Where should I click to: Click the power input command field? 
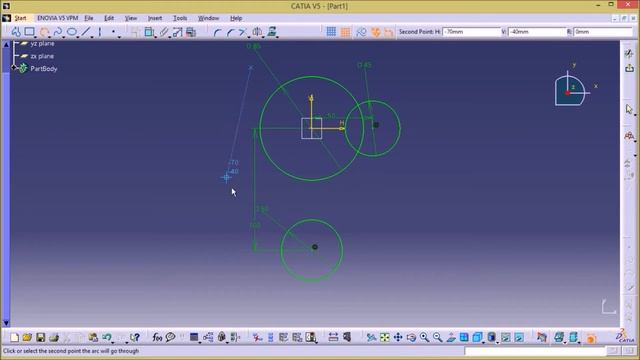point(535,351)
